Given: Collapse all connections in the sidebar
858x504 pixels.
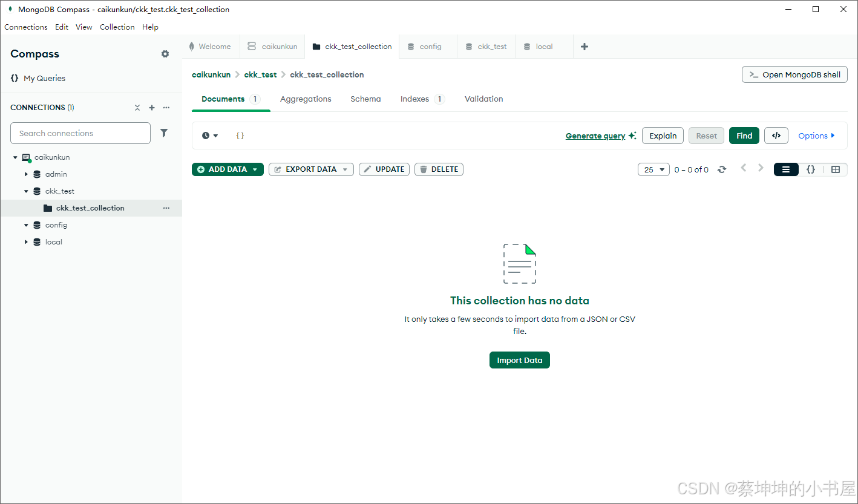Looking at the screenshot, I should point(137,107).
